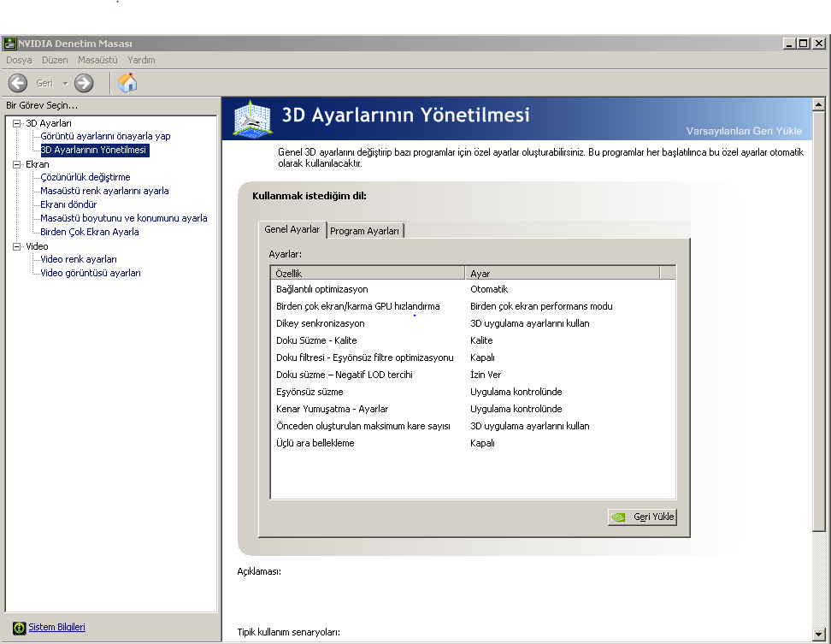The height and width of the screenshot is (644, 831).
Task: Select the Dikey senkronizasyon row
Action: pos(473,323)
